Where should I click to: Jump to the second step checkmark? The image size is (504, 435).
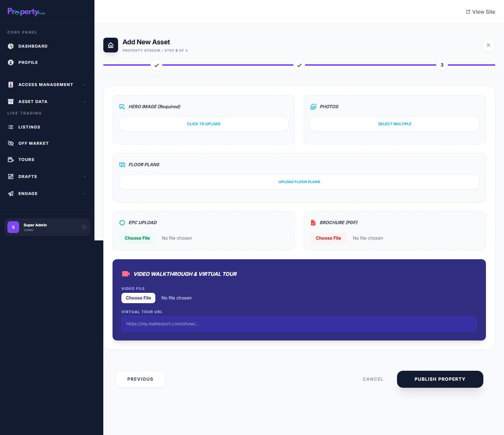click(299, 65)
